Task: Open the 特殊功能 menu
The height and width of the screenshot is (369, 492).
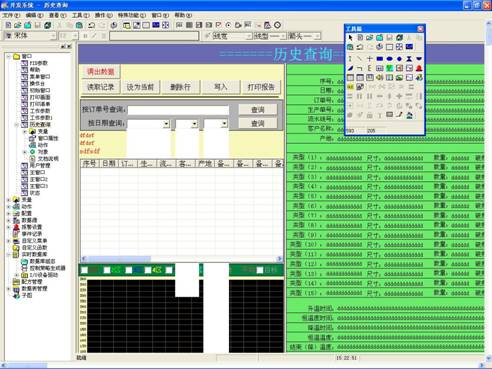Action: [x=132, y=15]
